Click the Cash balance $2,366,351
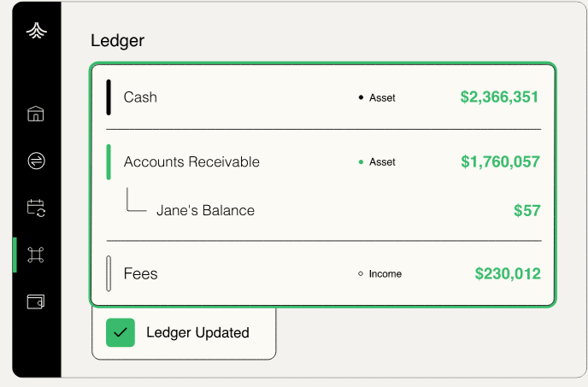The image size is (588, 387). pos(499,97)
